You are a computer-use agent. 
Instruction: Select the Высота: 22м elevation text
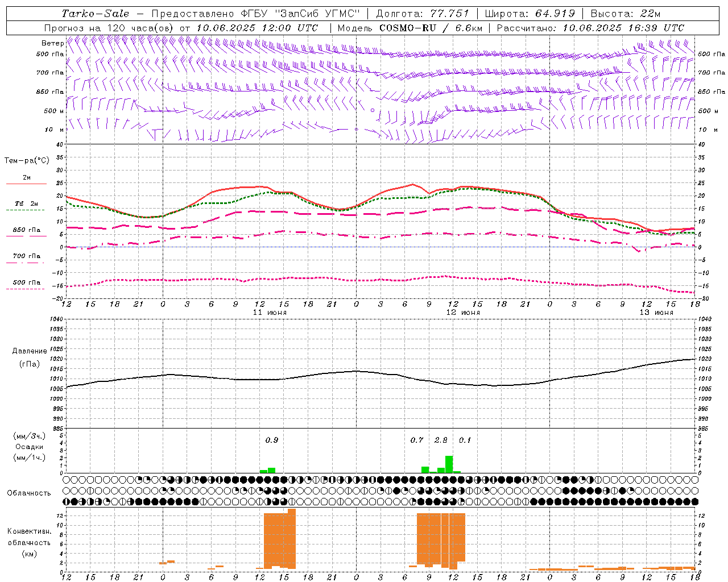coord(626,14)
